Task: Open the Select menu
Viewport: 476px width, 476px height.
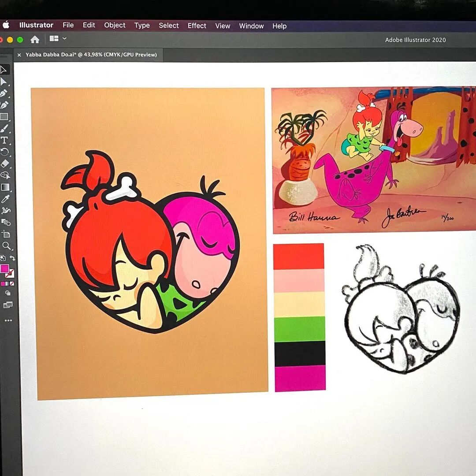Action: pyautogui.click(x=168, y=26)
